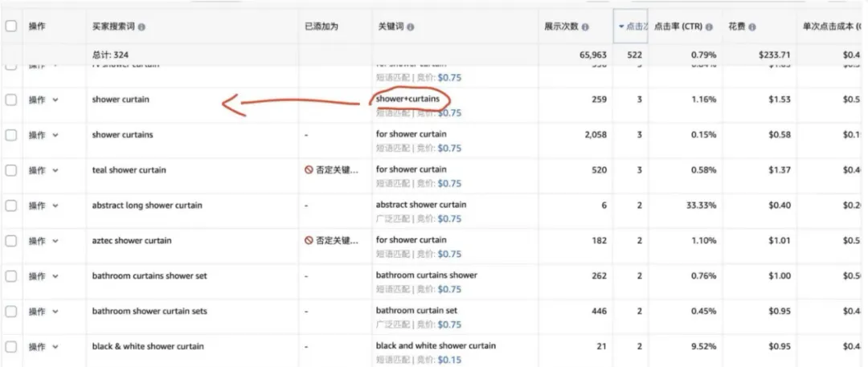
Task: Click the prohibited icon in aztec shower curtain row
Action: pyautogui.click(x=309, y=241)
